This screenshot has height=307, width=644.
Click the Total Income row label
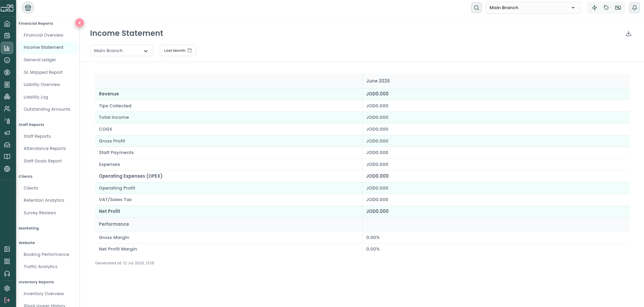[114, 117]
